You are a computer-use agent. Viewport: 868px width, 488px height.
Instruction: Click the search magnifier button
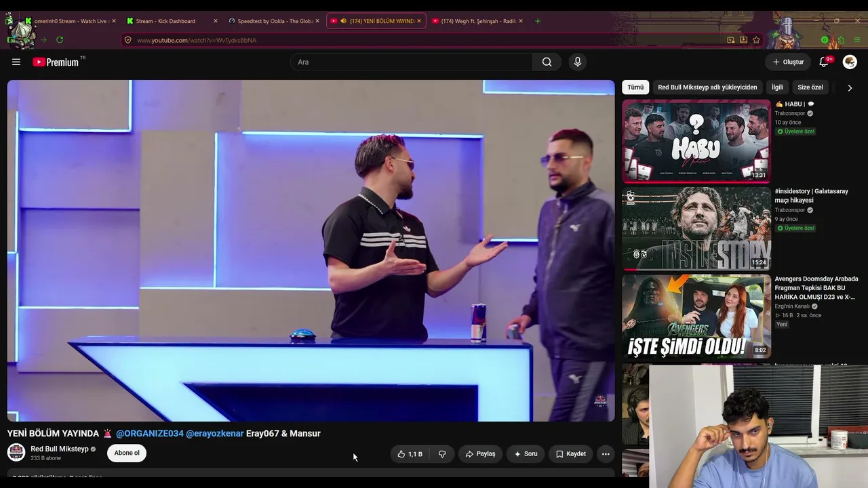click(x=547, y=62)
